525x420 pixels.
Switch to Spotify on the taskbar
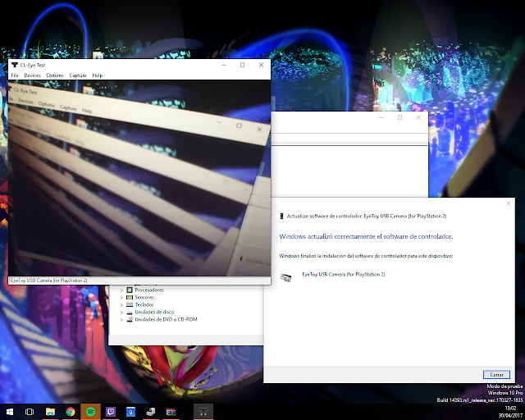(90, 412)
